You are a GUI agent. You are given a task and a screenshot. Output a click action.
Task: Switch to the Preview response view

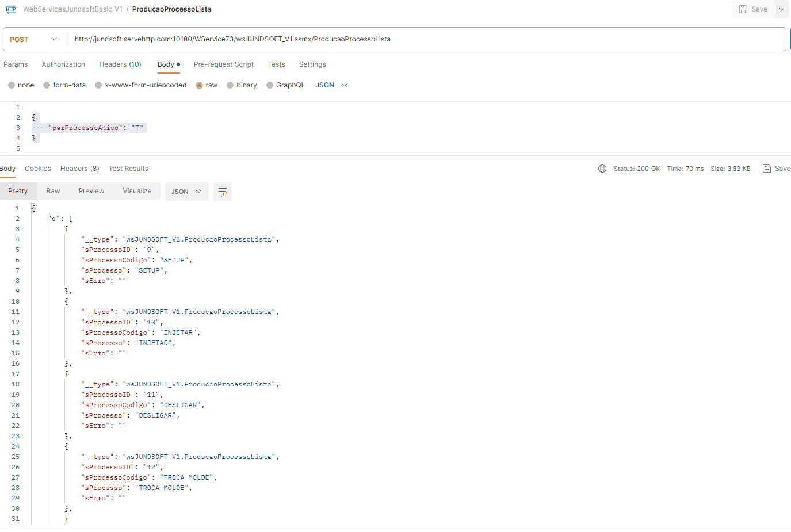(91, 191)
